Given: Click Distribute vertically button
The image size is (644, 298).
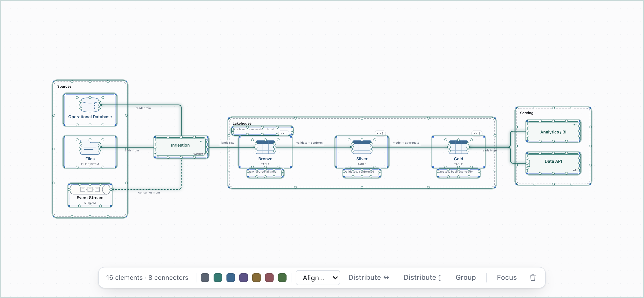Looking at the screenshot, I should tap(423, 278).
